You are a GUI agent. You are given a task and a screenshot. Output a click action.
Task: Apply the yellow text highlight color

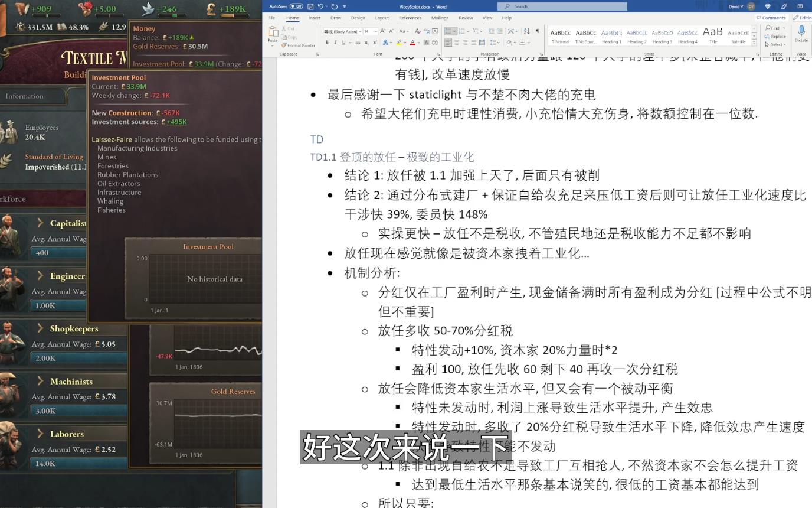tap(399, 43)
